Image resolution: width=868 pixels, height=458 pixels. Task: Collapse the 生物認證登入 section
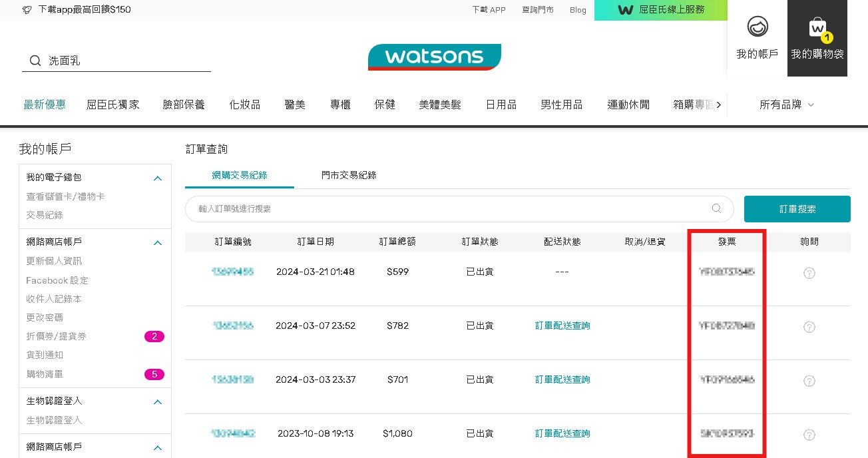click(x=158, y=401)
